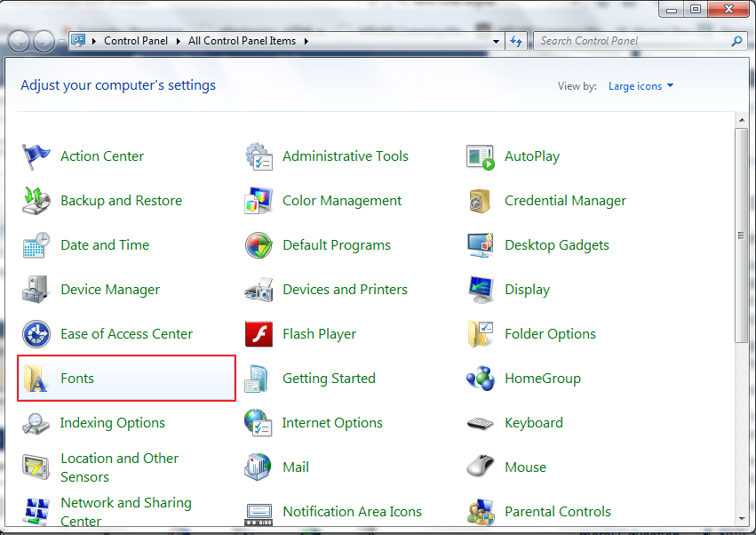Viewport: 756px width, 535px height.
Task: Open the Color Management icon
Action: click(x=259, y=201)
